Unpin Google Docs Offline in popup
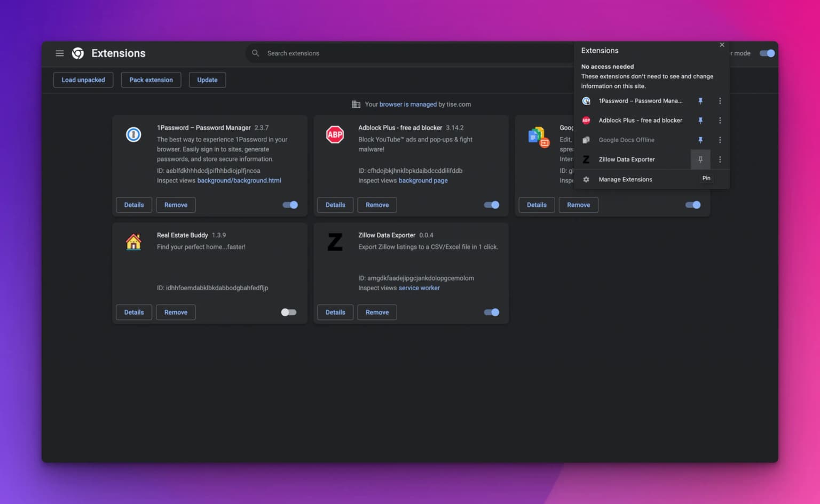 pos(700,140)
